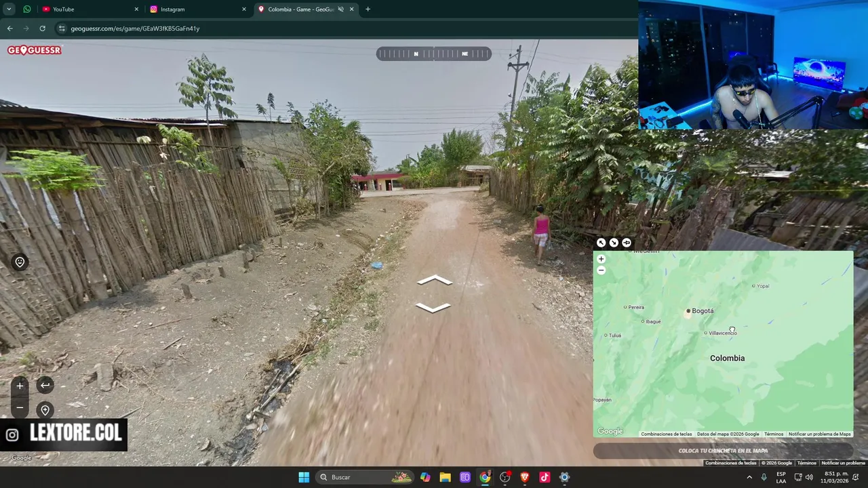This screenshot has width=868, height=488.
Task: Click the compass heading bar
Action: 434,54
